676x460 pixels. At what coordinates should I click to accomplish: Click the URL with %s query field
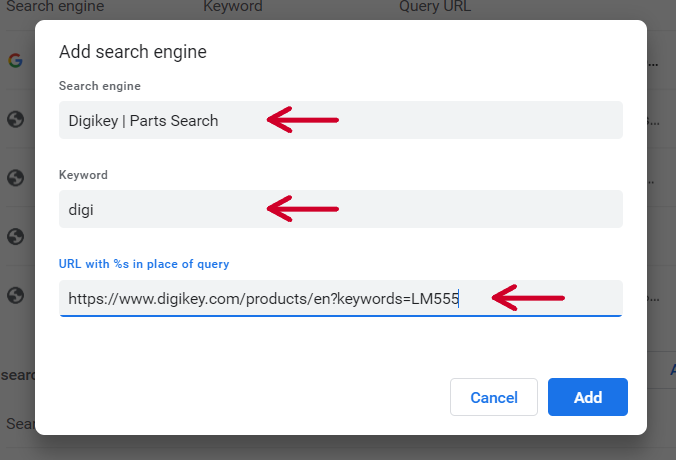341,298
